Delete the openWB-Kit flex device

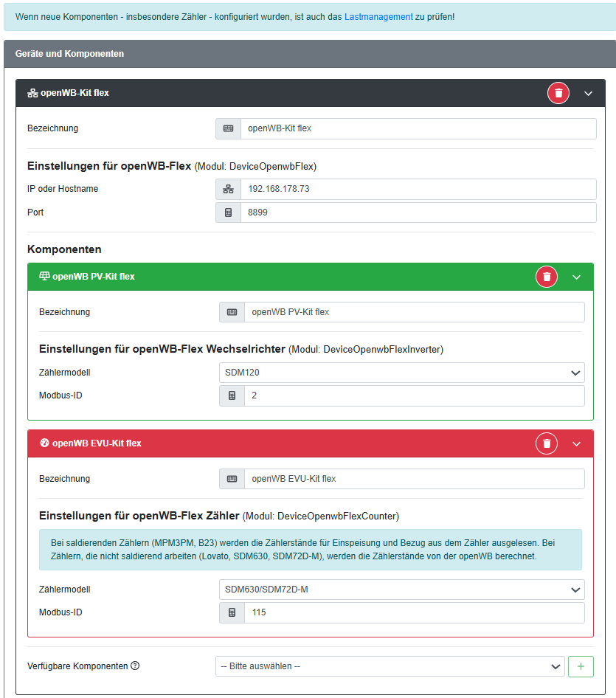coord(558,93)
